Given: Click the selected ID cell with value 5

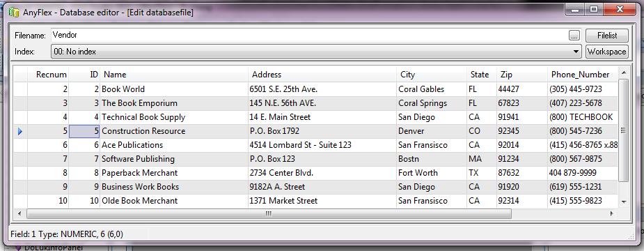Looking at the screenshot, I should [x=84, y=131].
